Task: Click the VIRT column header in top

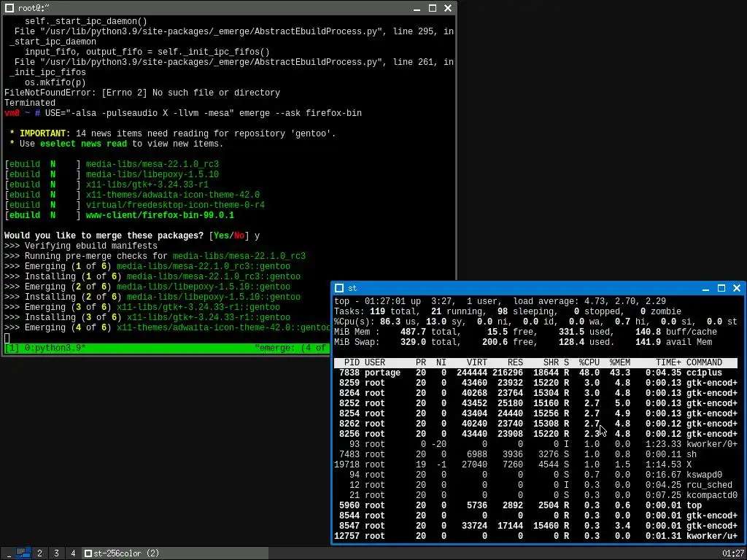Action: tap(477, 362)
